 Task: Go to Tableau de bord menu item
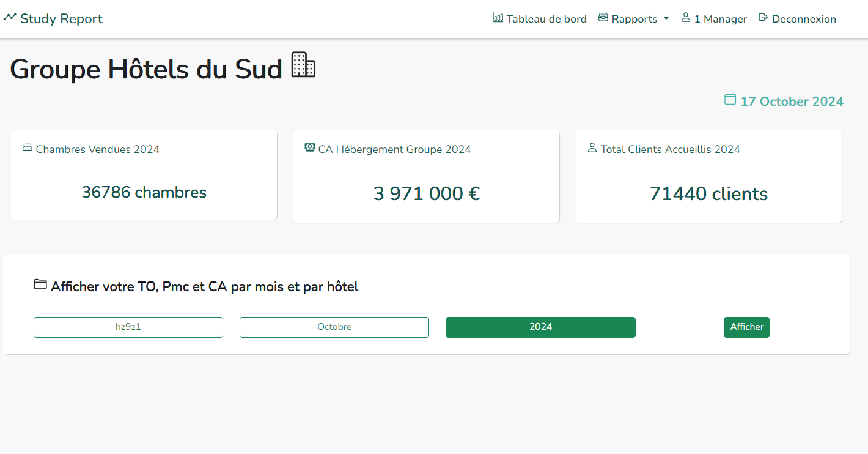tap(546, 19)
